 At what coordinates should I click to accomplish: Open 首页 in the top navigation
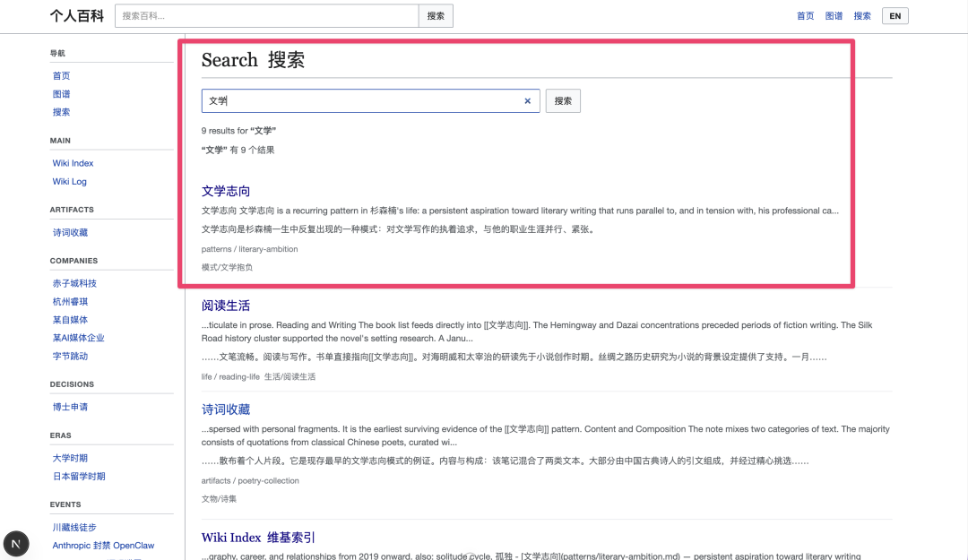[x=806, y=16]
